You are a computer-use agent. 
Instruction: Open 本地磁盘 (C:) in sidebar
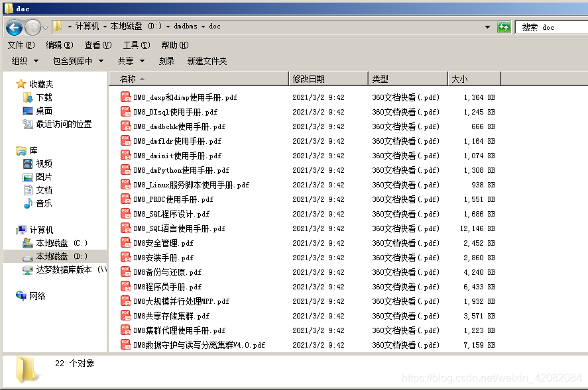tap(55, 243)
